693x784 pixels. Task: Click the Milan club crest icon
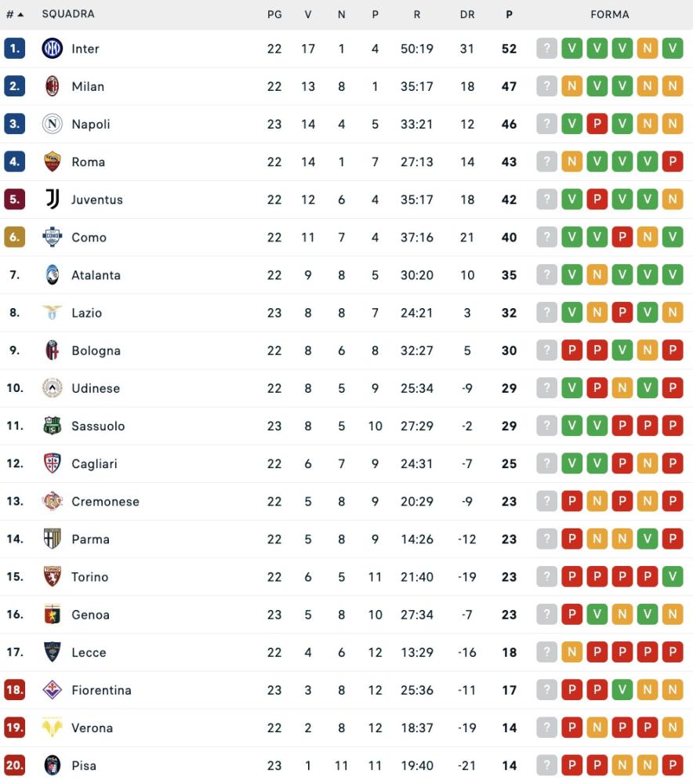coord(52,86)
